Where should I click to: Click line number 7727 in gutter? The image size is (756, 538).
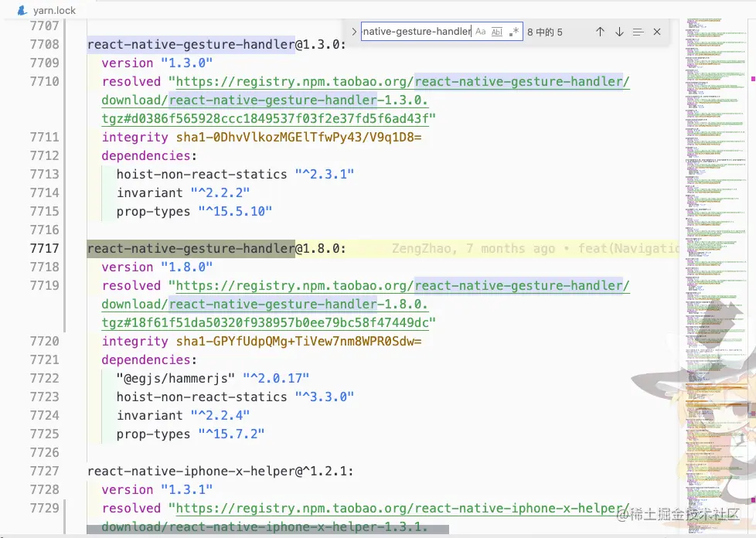[x=44, y=471]
